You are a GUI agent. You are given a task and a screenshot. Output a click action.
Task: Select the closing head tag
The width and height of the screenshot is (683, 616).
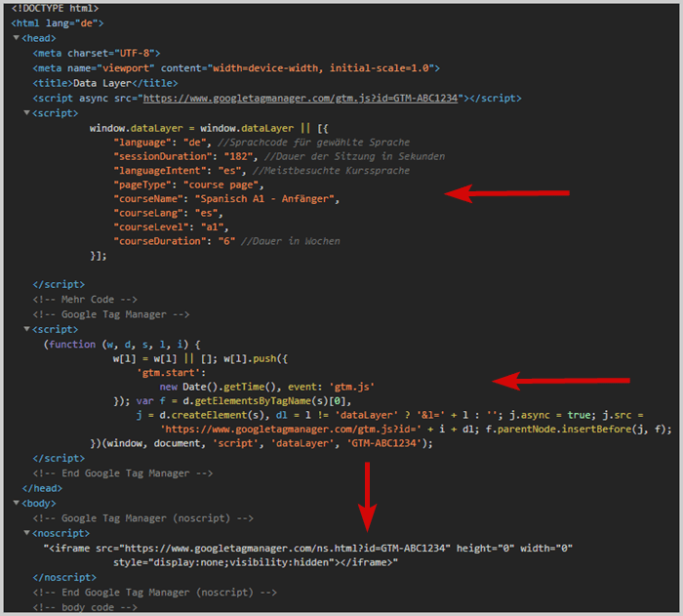tap(42, 488)
